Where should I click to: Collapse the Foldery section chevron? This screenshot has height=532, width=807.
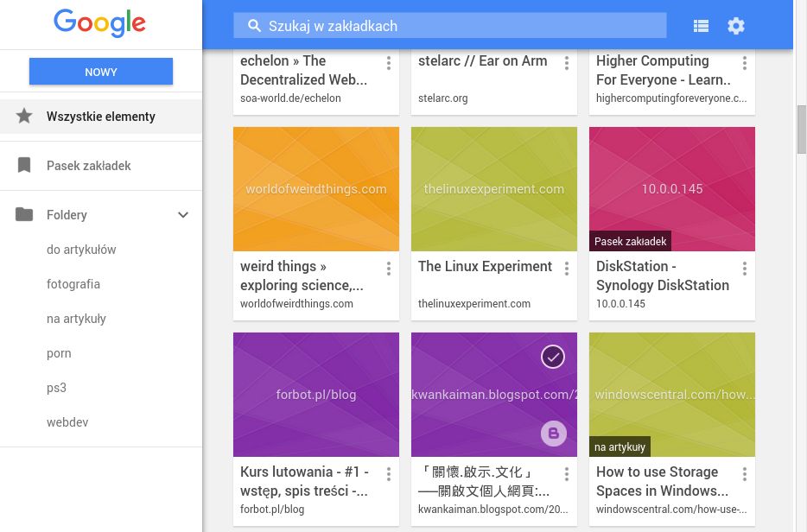coord(183,214)
